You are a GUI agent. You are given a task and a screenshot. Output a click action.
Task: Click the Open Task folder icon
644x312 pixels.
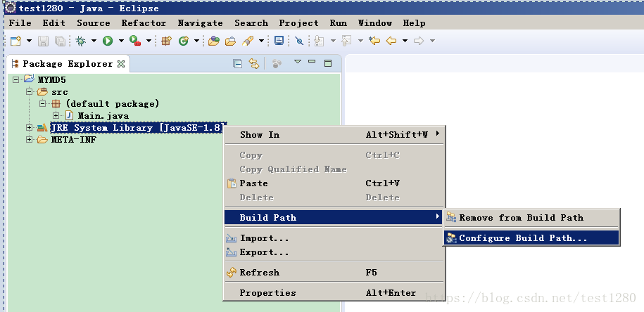tap(230, 41)
